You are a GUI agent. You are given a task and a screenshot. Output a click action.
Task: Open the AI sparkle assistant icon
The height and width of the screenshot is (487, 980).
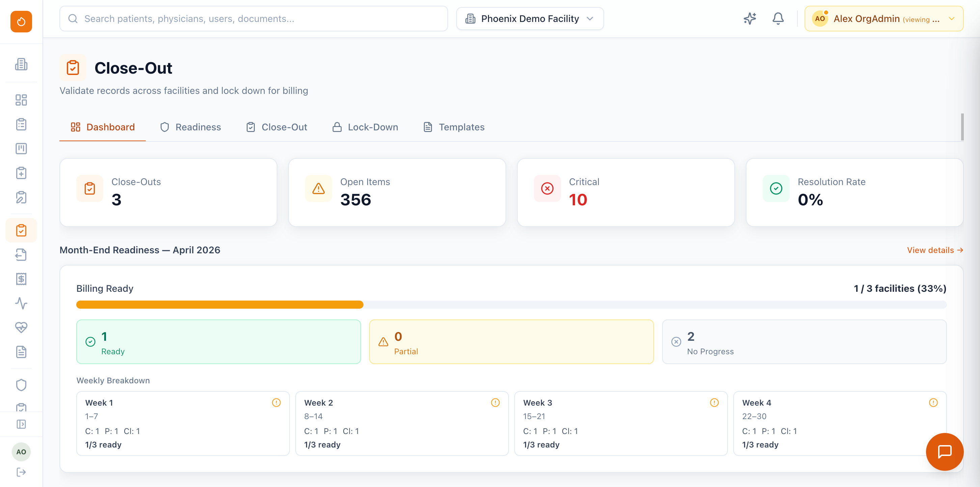(x=750, y=19)
